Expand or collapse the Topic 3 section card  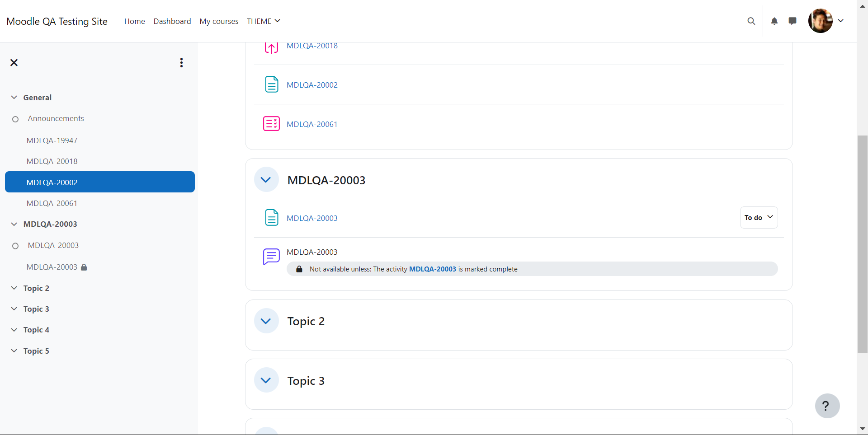266,380
